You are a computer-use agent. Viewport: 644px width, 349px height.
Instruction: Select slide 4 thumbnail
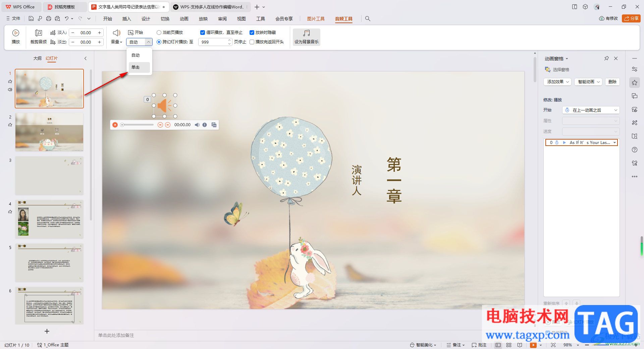[x=49, y=219]
